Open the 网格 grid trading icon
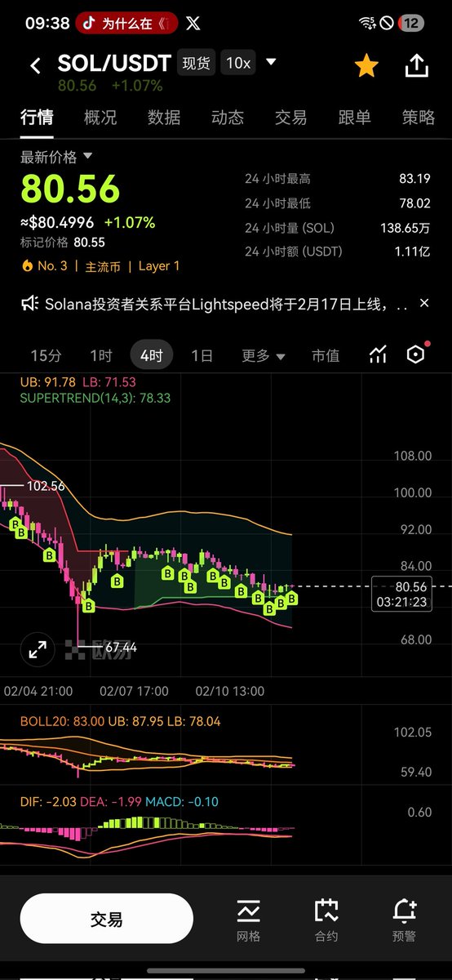The image size is (452, 980). [x=248, y=920]
